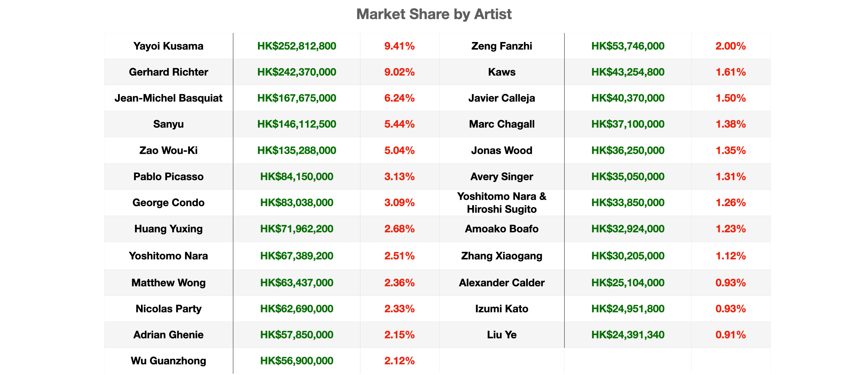This screenshot has width=868, height=375.
Task: Select the Matthew Wong artist cell
Action: (168, 283)
